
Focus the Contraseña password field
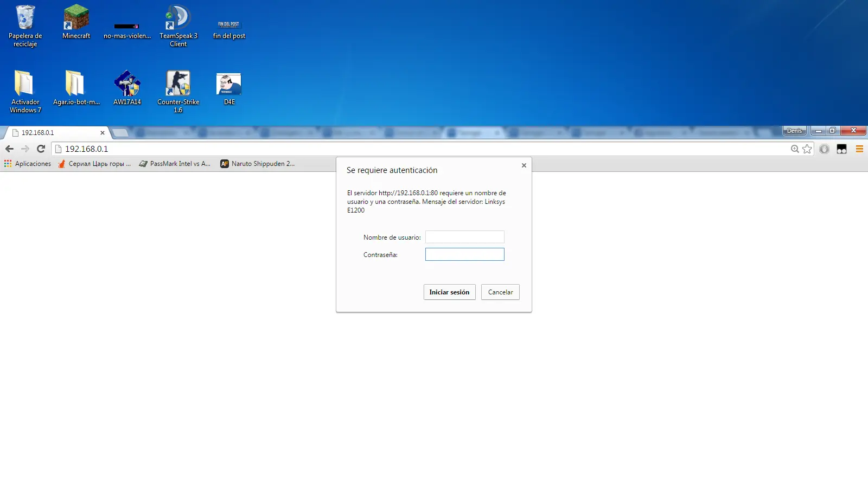point(465,254)
